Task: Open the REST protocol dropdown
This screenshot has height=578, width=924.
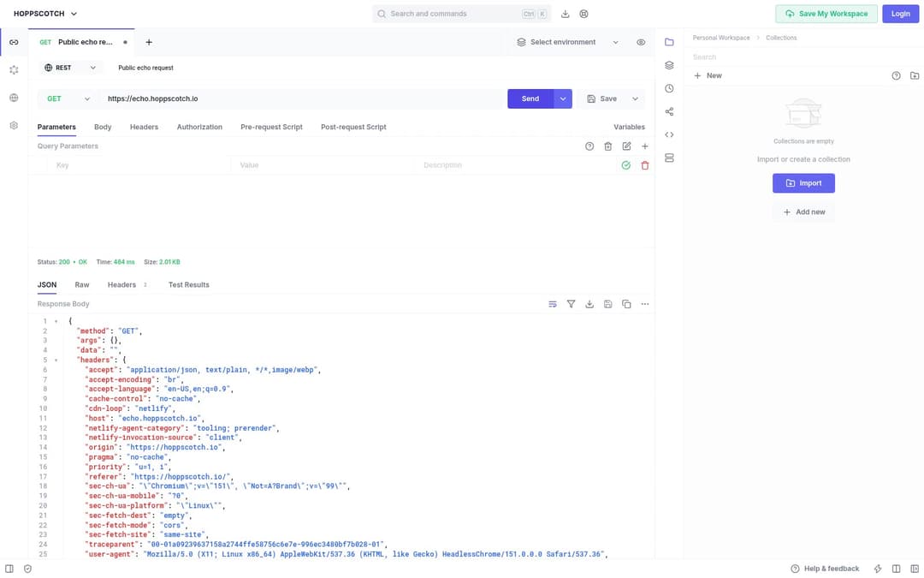Action: tap(70, 68)
